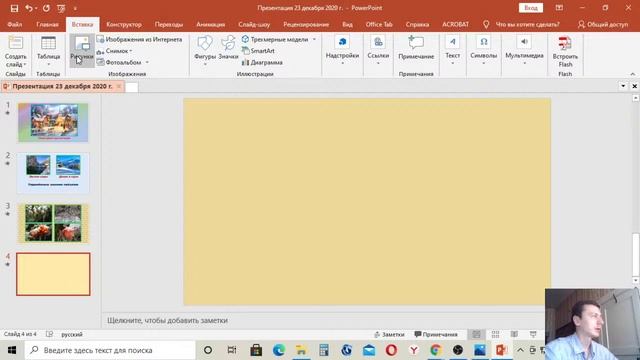
Task: Insert Трехмерные модели
Action: point(275,40)
